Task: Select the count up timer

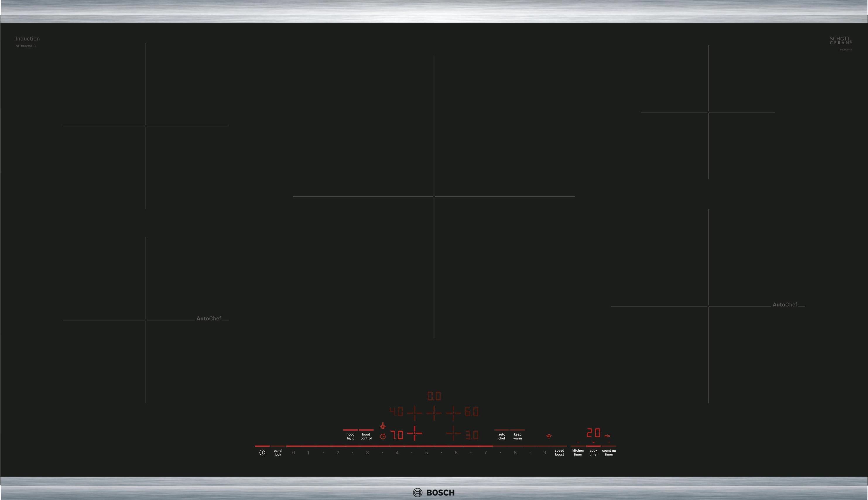Action: coord(609,453)
